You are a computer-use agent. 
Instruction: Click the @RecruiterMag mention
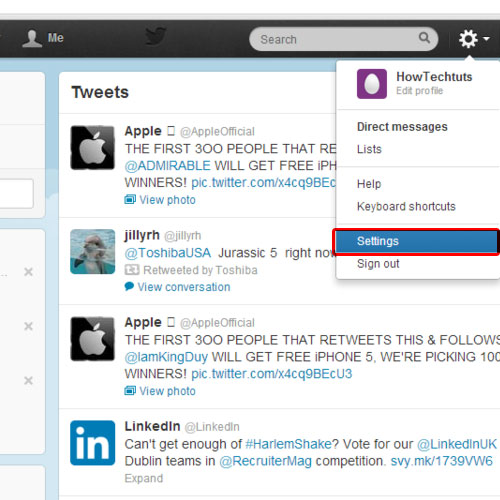266,461
